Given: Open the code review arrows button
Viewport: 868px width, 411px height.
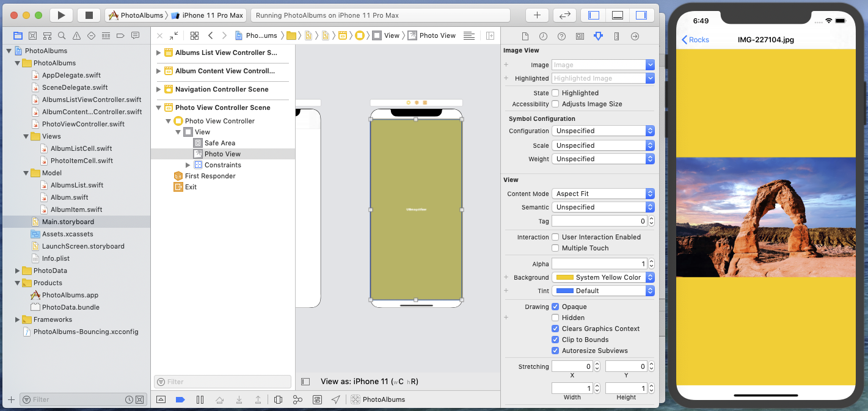Looking at the screenshot, I should 564,15.
